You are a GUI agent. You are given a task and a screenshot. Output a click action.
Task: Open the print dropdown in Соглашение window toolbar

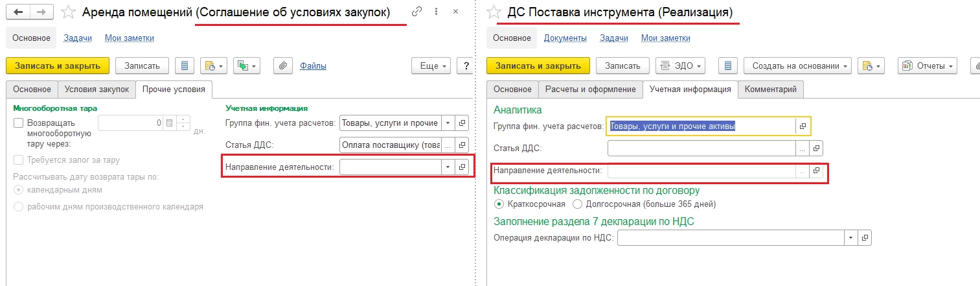[x=214, y=66]
